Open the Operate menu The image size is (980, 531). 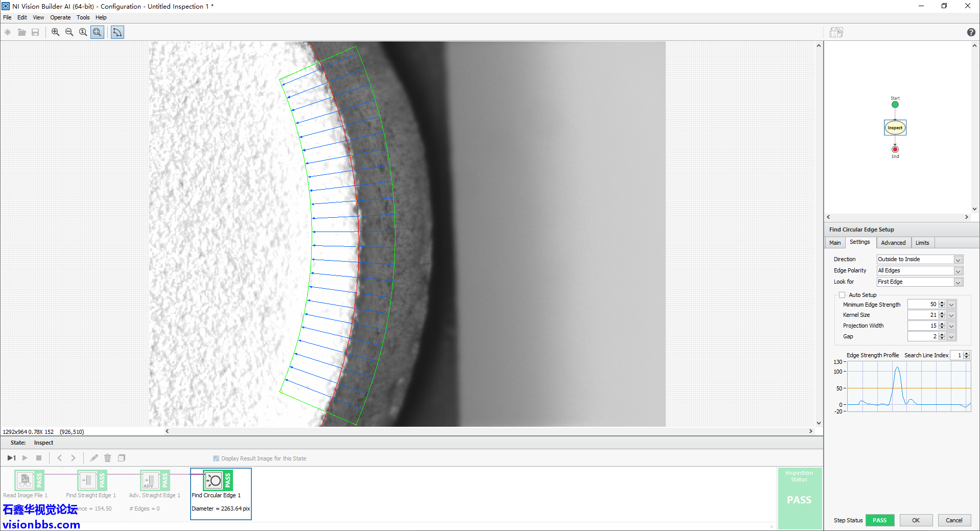point(60,17)
